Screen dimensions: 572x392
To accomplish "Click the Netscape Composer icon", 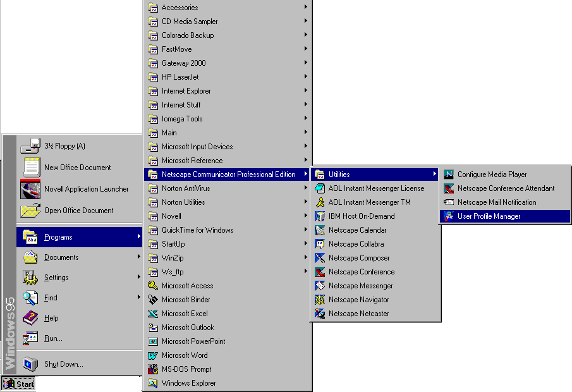I will (320, 258).
